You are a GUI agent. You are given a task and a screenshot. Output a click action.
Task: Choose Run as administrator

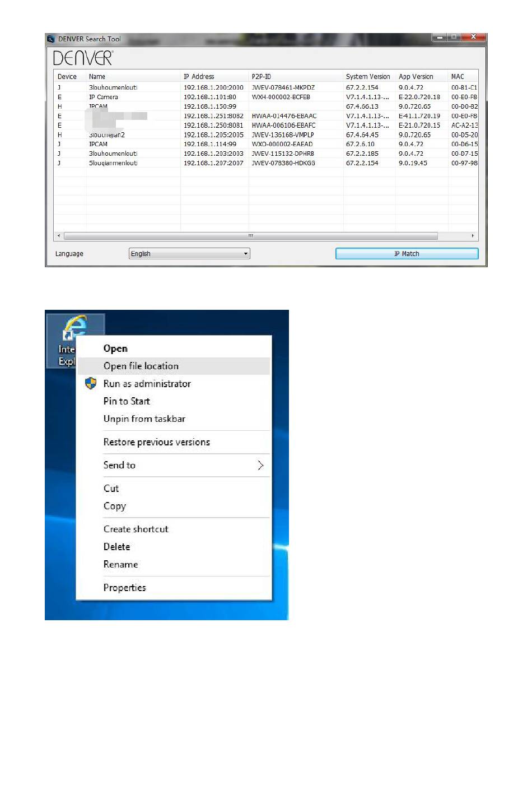point(147,384)
